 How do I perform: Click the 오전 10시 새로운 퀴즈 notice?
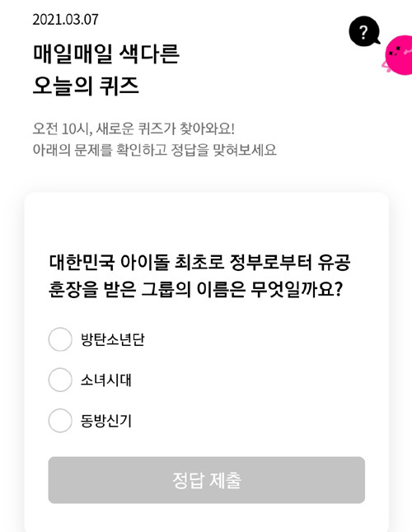tap(133, 129)
